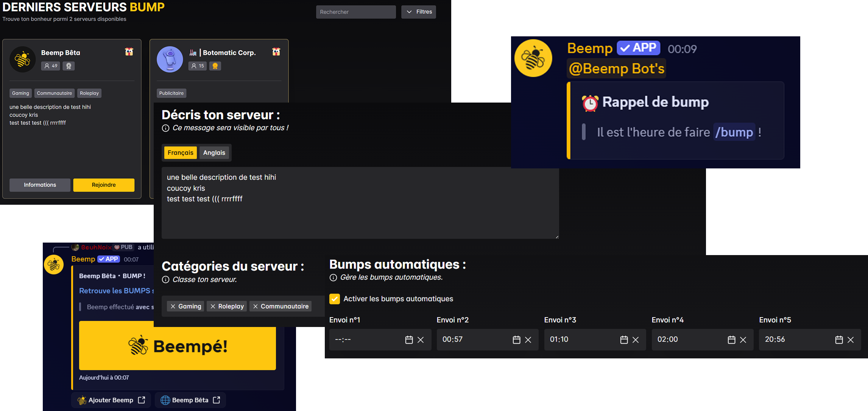Open calendar picker for Envoi n°3

624,340
